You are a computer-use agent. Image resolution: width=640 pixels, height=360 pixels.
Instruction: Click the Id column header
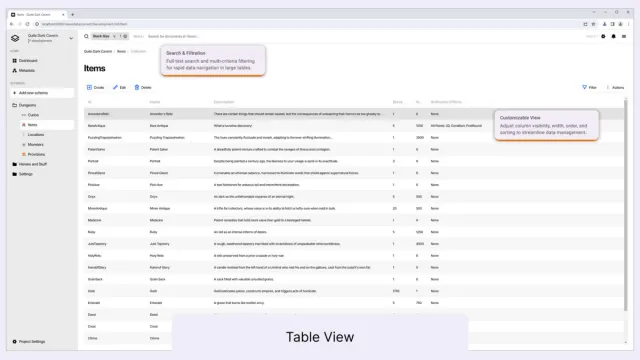89,102
